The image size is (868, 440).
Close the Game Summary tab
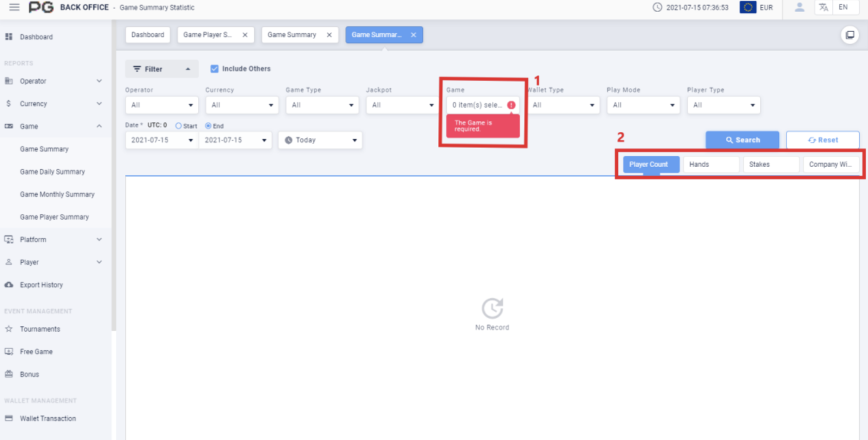click(x=329, y=35)
